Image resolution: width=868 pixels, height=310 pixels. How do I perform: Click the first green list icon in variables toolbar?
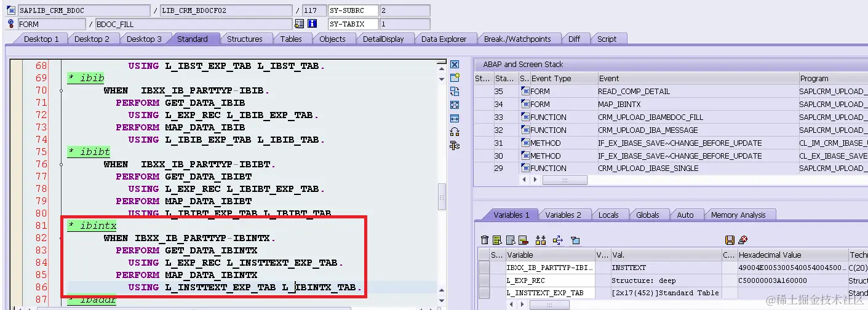(497, 240)
